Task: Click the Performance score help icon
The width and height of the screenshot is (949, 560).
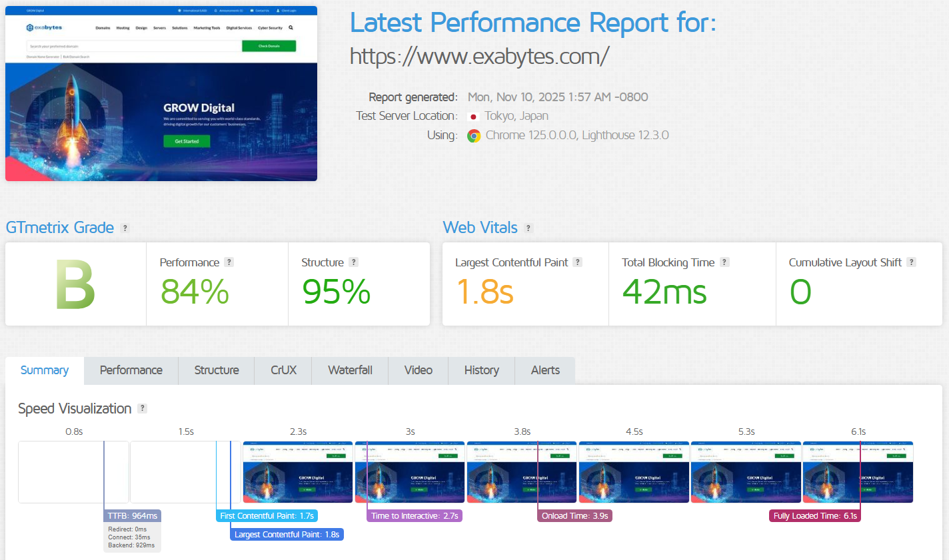Action: [229, 262]
